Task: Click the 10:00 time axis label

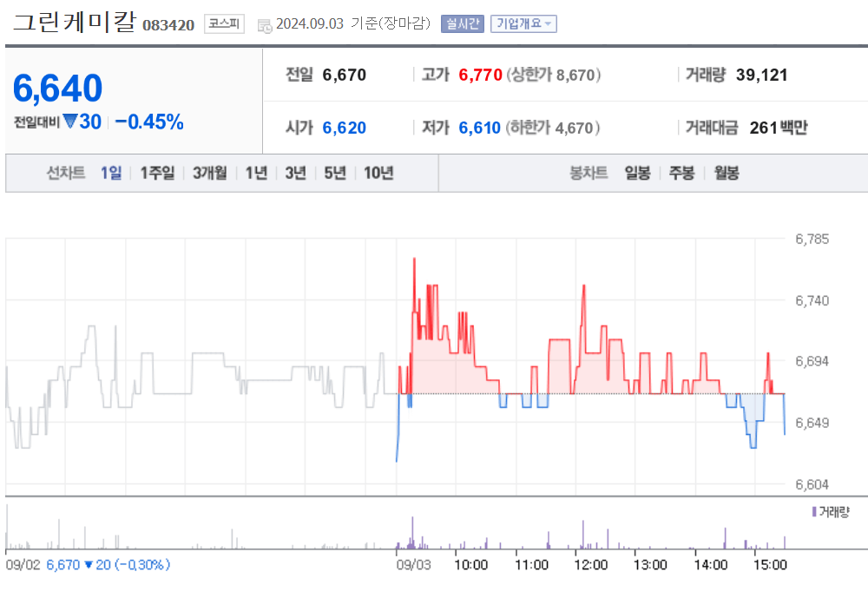Action: [471, 565]
